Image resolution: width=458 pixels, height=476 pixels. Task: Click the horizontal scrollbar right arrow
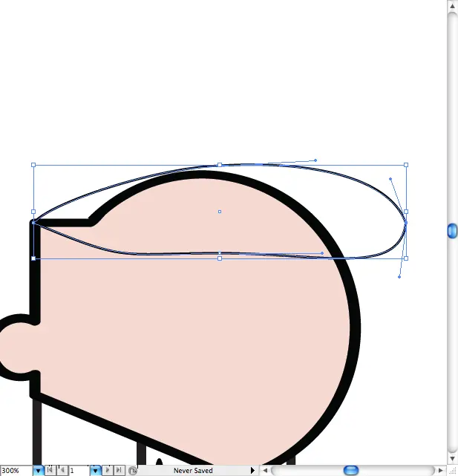click(x=441, y=471)
